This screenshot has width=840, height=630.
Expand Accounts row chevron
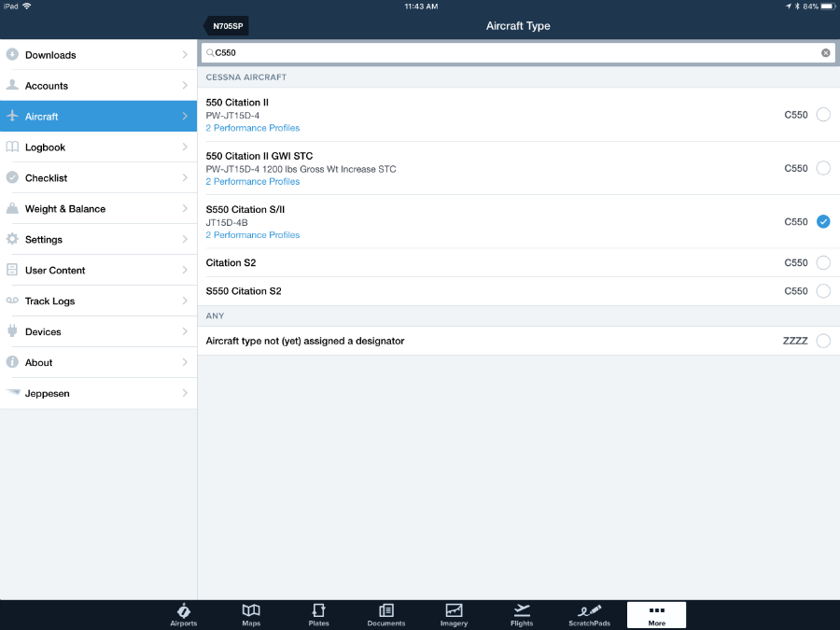(185, 85)
